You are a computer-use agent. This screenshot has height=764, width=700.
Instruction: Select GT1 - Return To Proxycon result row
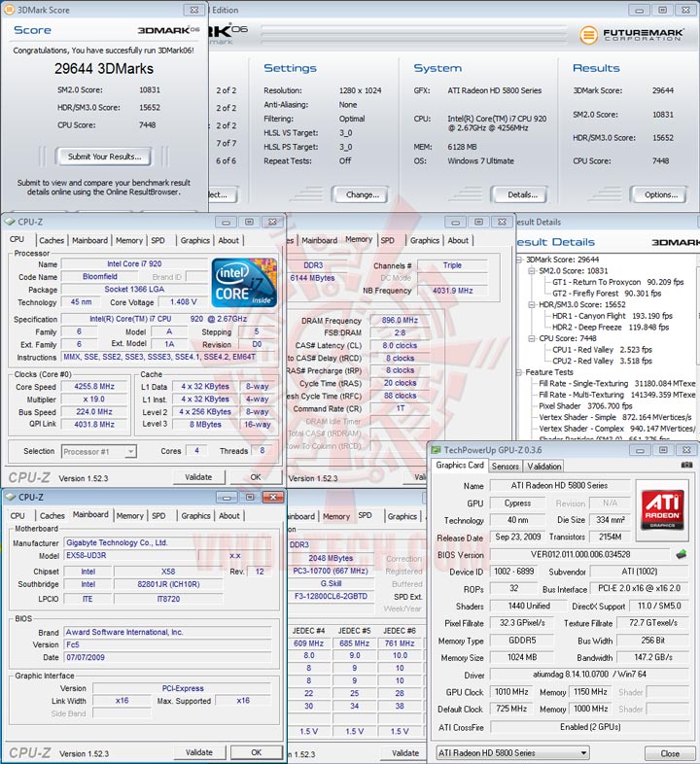[617, 282]
